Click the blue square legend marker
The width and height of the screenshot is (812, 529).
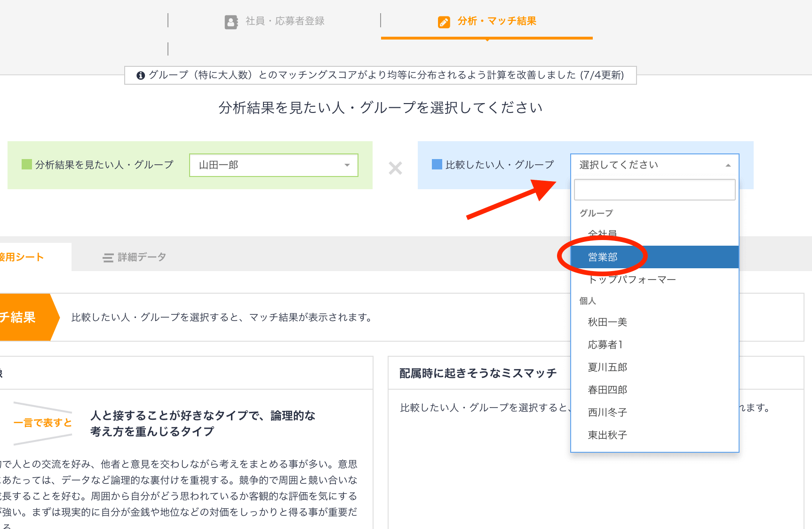437,164
